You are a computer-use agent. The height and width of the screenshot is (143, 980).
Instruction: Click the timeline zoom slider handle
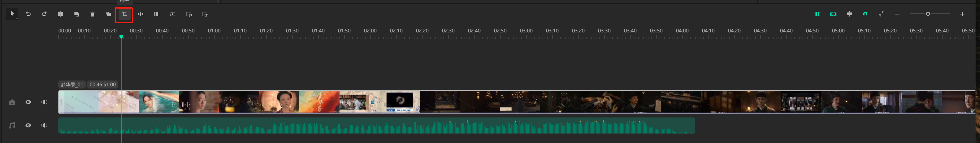[x=928, y=14]
